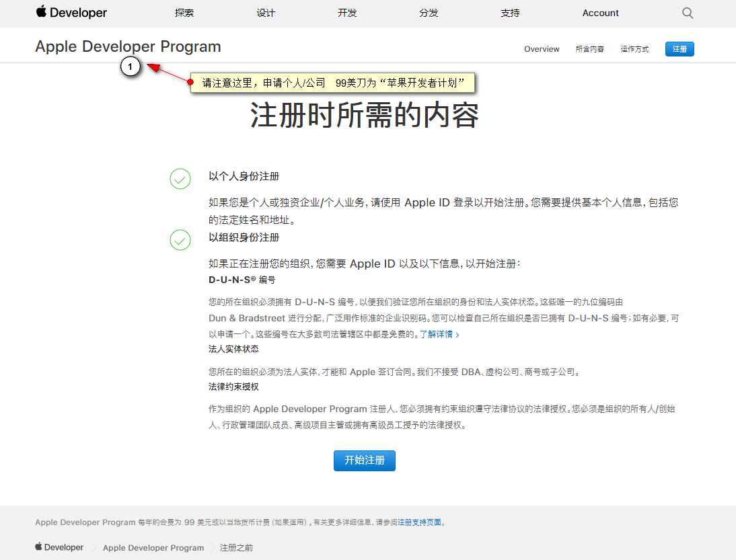736x560 pixels.
Task: Click the blue 注册 button in the header
Action: (679, 49)
